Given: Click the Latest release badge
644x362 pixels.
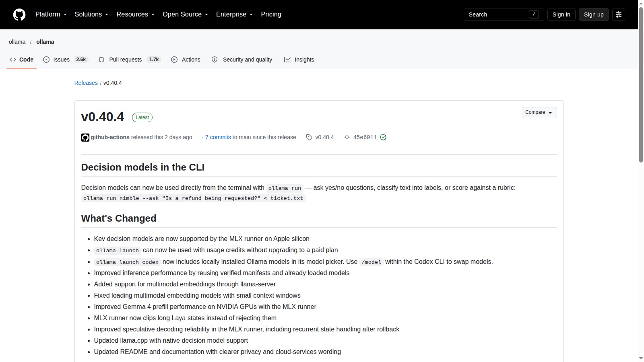Looking at the screenshot, I should (x=142, y=117).
